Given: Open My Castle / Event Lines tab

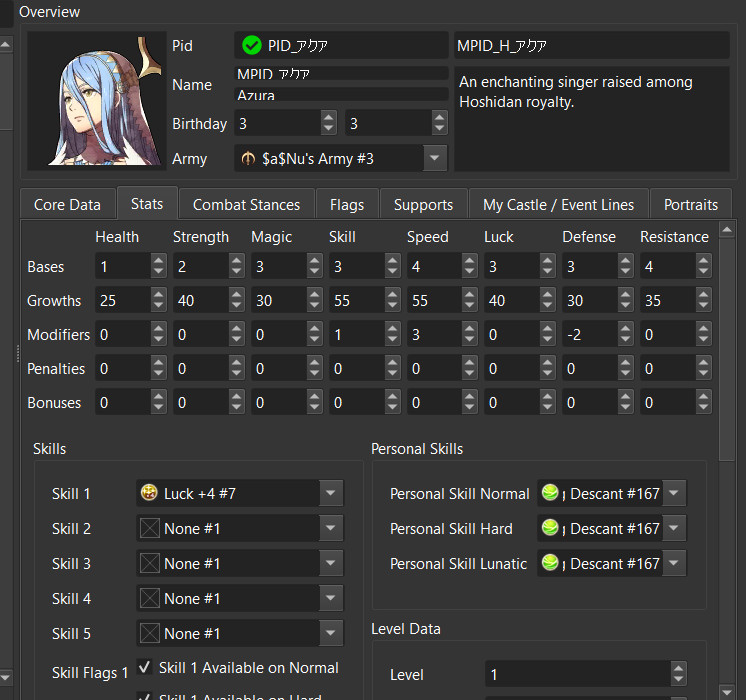Looking at the screenshot, I should (x=559, y=204).
